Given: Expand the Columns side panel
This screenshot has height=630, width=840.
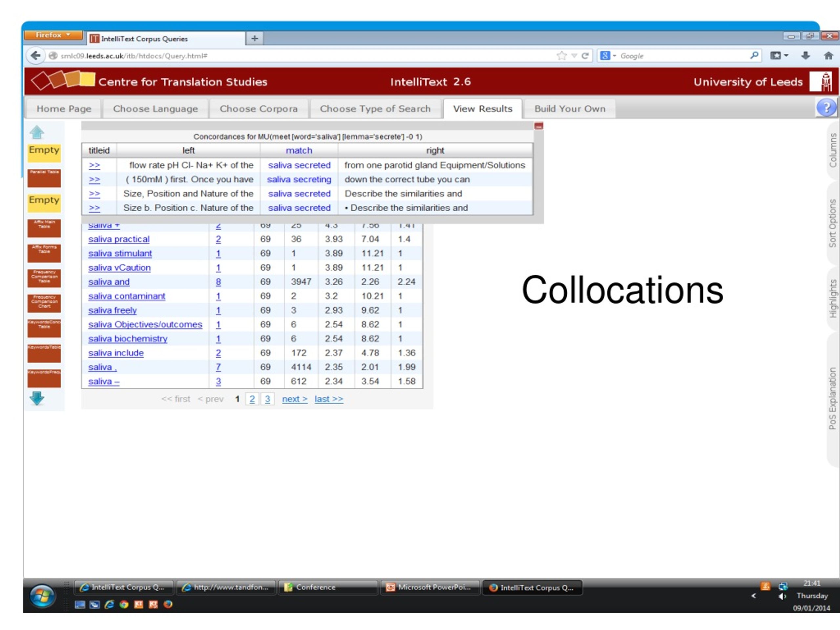Looking at the screenshot, I should 832,150.
